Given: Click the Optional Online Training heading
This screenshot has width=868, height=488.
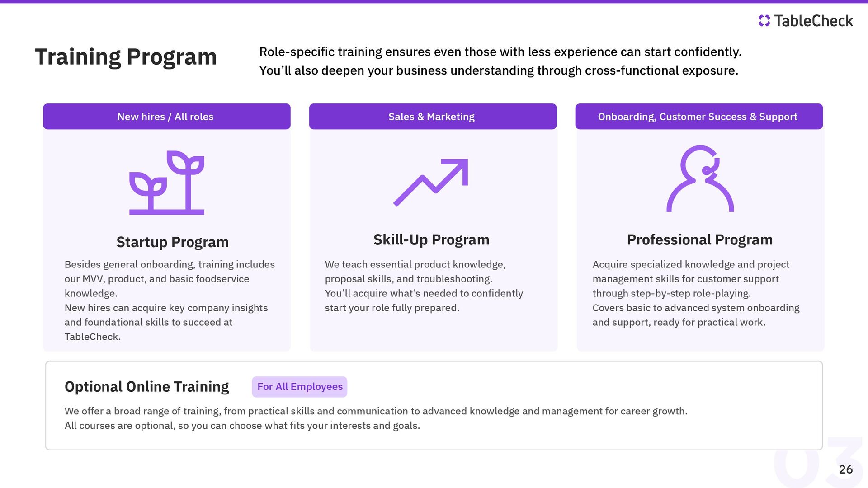Looking at the screenshot, I should click(x=147, y=387).
